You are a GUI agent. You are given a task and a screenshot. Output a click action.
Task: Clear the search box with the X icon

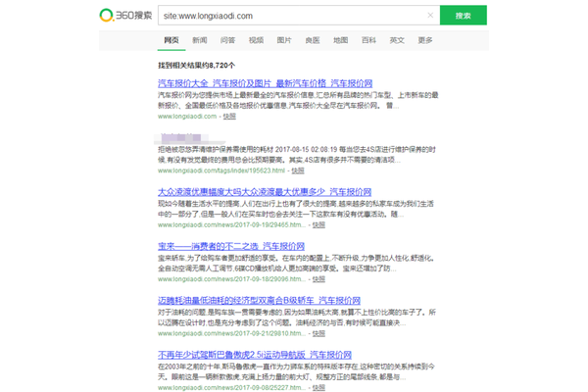click(429, 16)
